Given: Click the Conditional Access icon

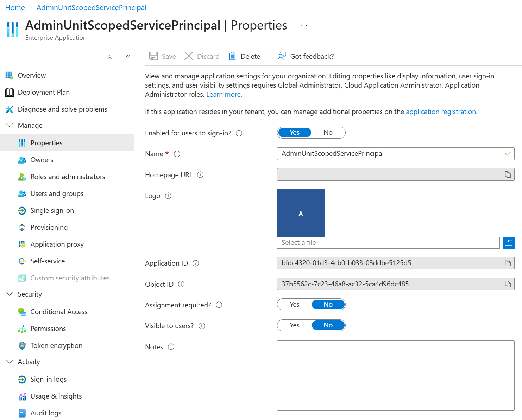Looking at the screenshot, I should click(22, 312).
